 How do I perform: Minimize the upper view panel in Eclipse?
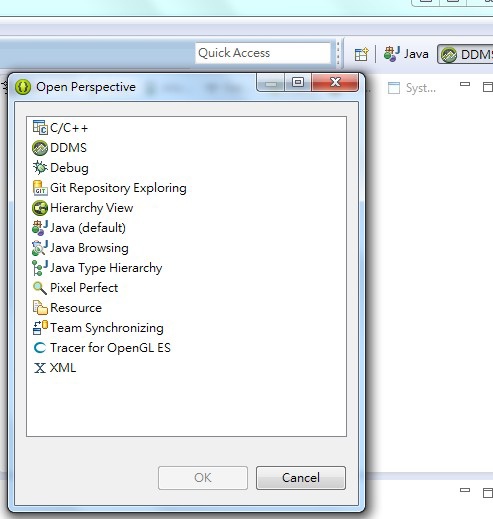pyautogui.click(x=465, y=85)
